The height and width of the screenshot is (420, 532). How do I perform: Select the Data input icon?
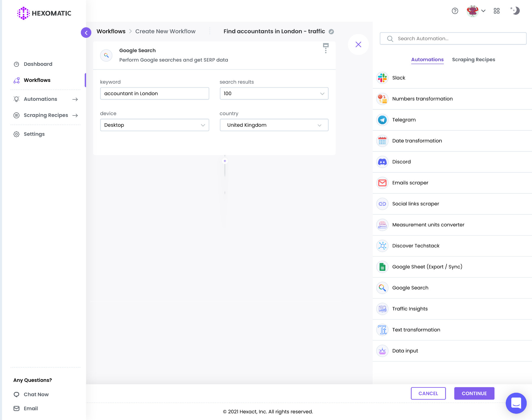point(382,351)
